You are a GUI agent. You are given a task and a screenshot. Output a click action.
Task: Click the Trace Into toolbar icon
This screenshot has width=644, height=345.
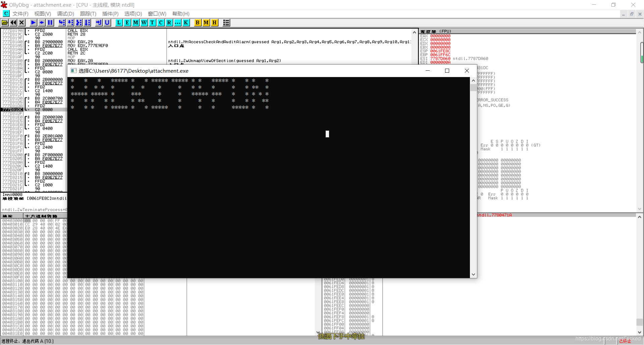coord(79,22)
